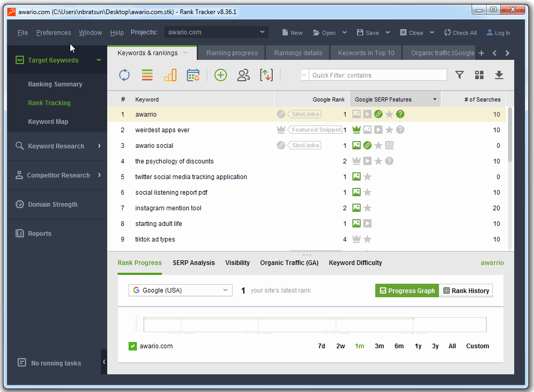The image size is (534, 392).
Task: Select the 2w time range
Action: click(x=340, y=346)
